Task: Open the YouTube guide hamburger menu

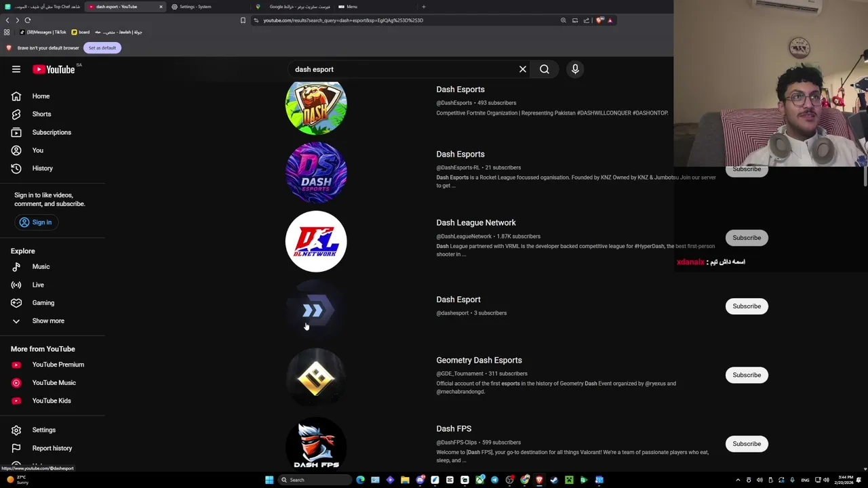Action: 16,69
